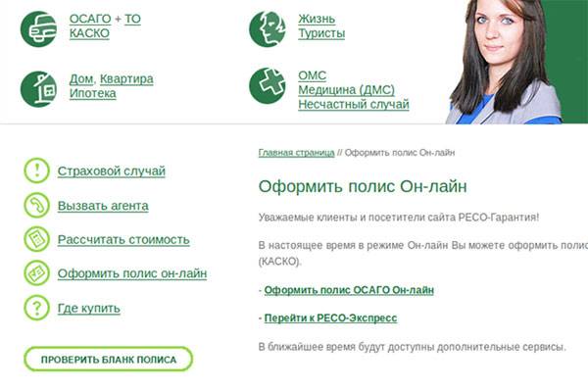Image resolution: width=588 pixels, height=391 pixels.
Task: Click the life insurance head icon
Action: click(268, 28)
